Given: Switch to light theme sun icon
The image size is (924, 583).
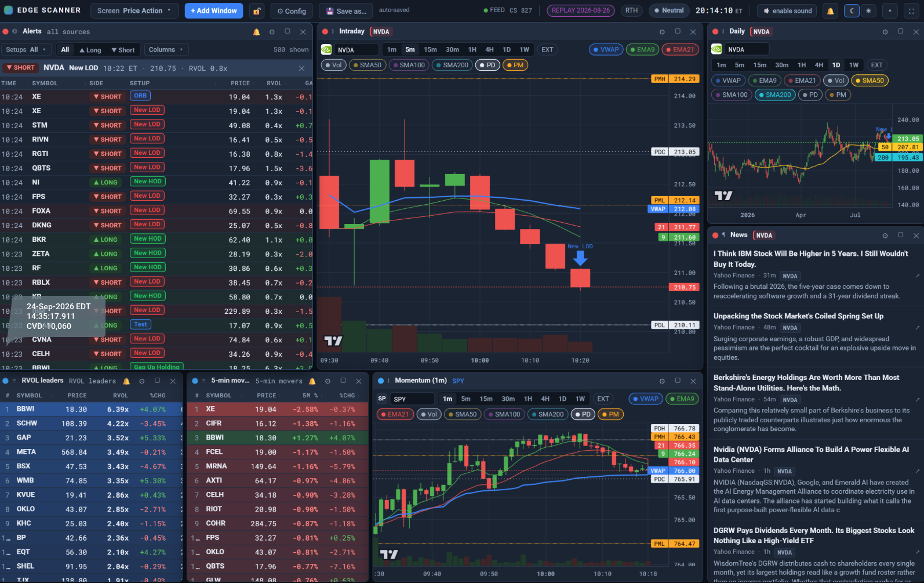Looking at the screenshot, I should click(868, 11).
